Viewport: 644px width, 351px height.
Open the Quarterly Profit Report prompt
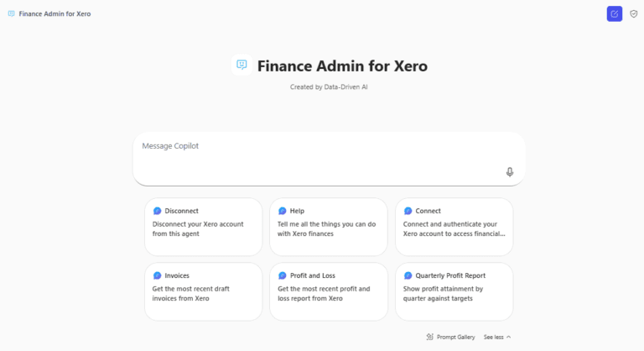pos(454,291)
